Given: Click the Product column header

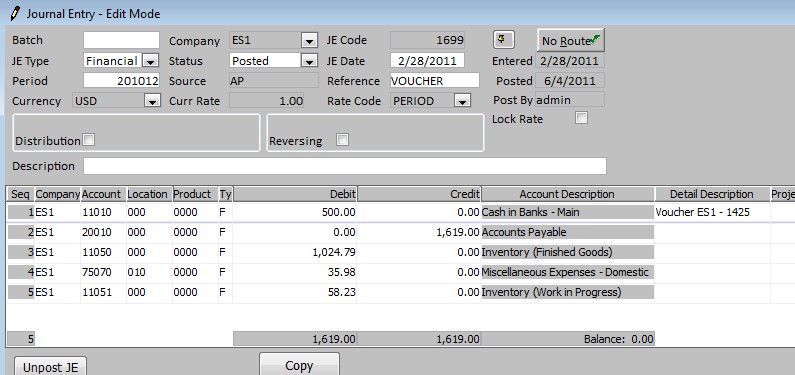Looking at the screenshot, I should tap(195, 194).
